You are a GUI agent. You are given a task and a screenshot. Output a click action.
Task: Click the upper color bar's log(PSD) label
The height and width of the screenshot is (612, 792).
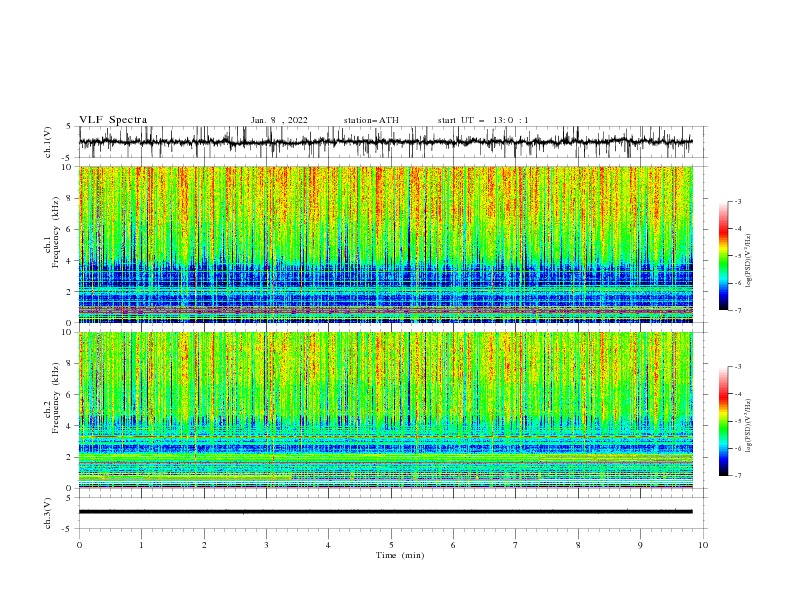[750, 261]
